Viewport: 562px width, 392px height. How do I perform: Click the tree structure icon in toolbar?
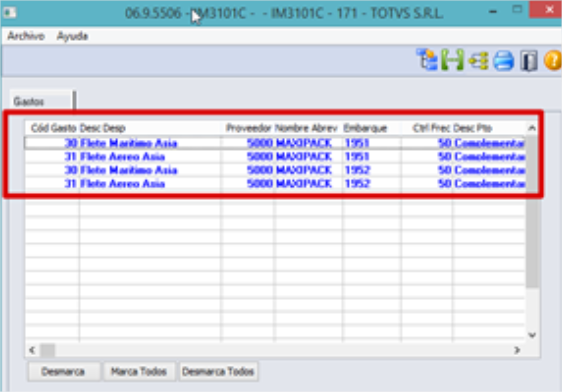click(x=427, y=59)
